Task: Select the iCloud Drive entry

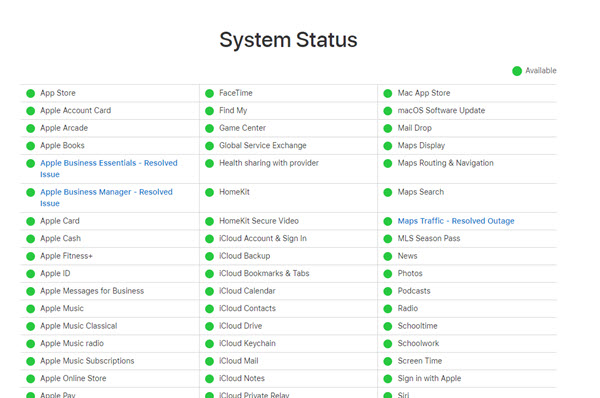Action: point(240,326)
